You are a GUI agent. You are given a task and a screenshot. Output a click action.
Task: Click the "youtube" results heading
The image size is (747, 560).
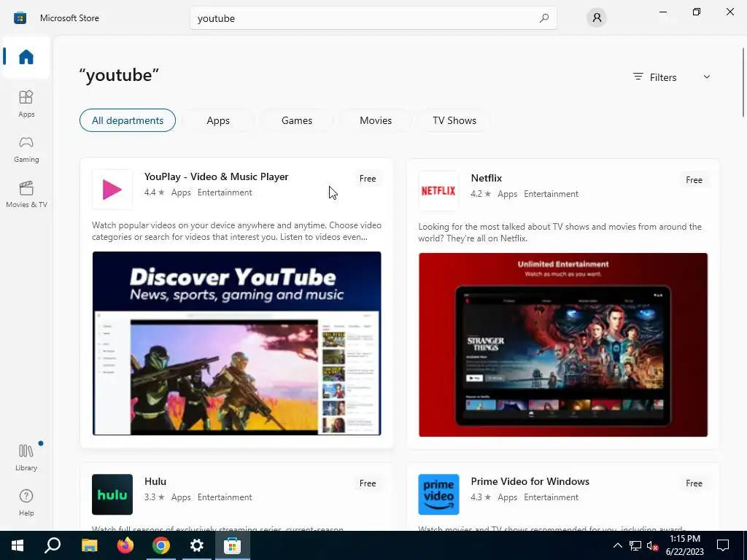coord(119,75)
